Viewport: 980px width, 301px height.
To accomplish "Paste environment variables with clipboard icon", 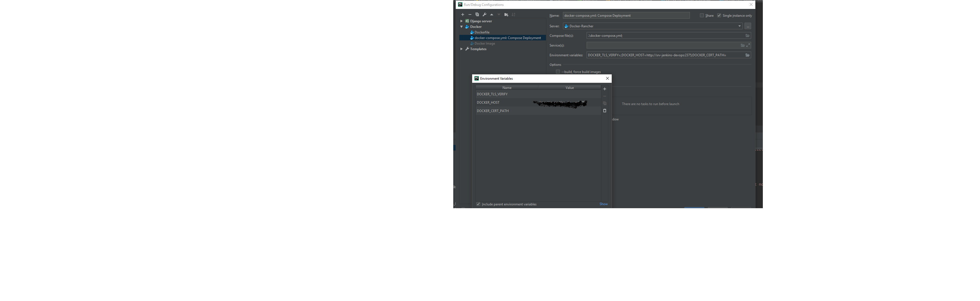I will [604, 110].
